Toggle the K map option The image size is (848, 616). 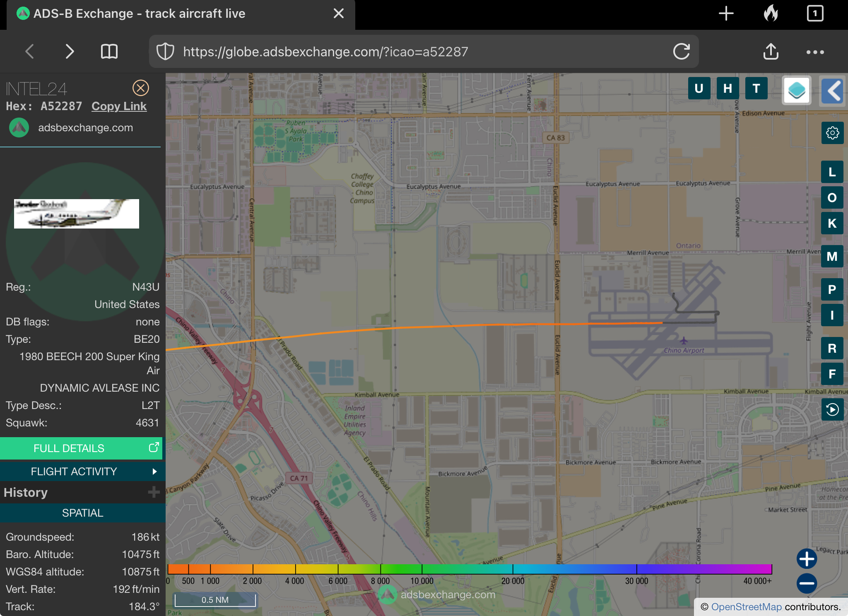[x=832, y=223]
